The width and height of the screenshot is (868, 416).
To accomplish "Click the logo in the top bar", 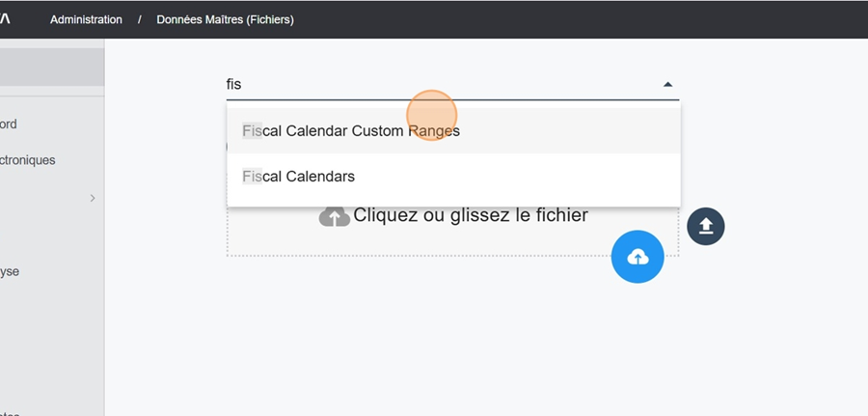I will 5,19.
